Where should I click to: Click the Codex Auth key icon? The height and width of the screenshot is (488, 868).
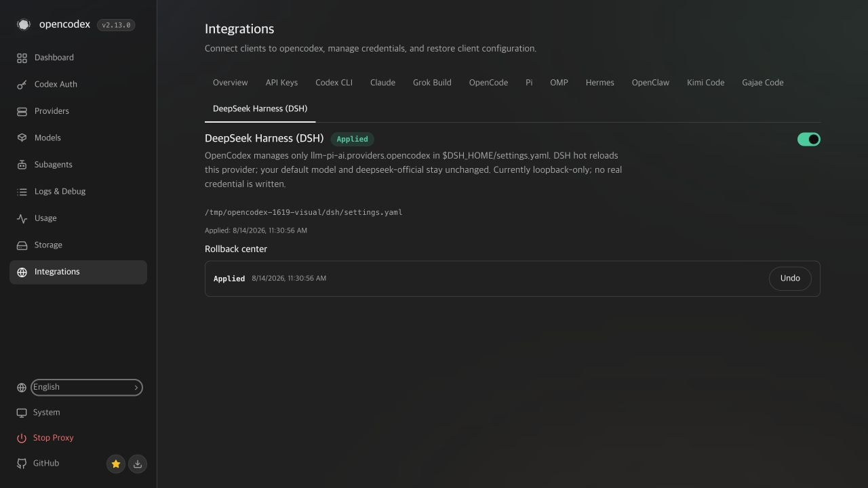[x=22, y=85]
